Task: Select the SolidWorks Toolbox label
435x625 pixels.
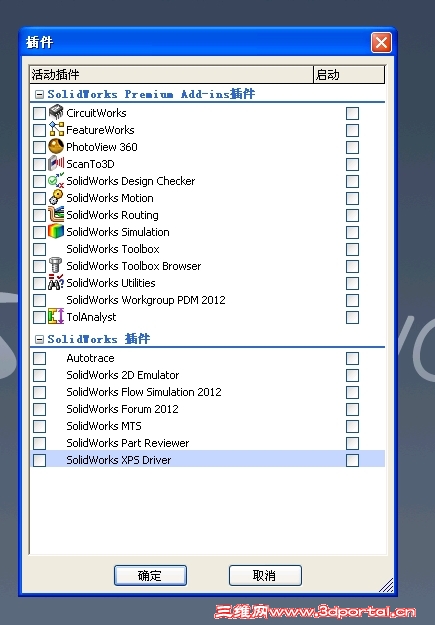Action: 113,249
